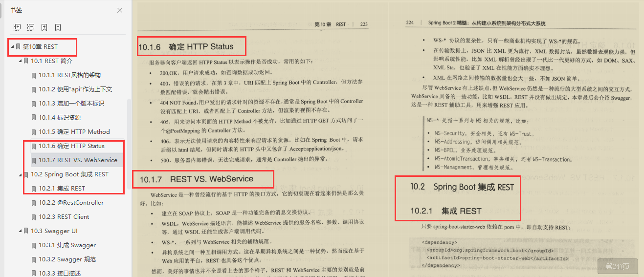
Task: Click bookmark icon beside 10.1.1 REST风格的架构
Action: tap(34, 75)
